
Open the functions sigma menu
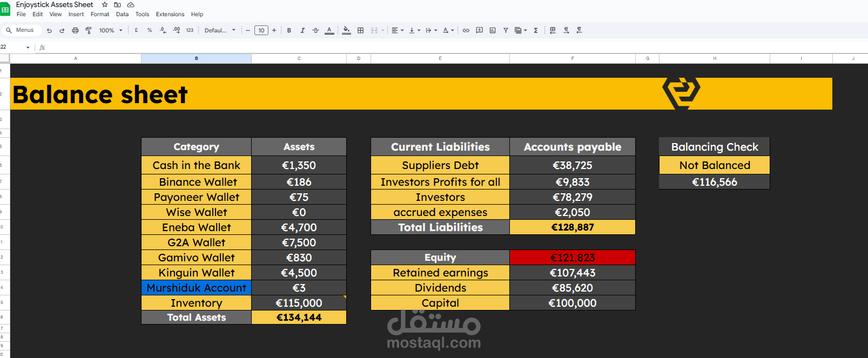(536, 30)
